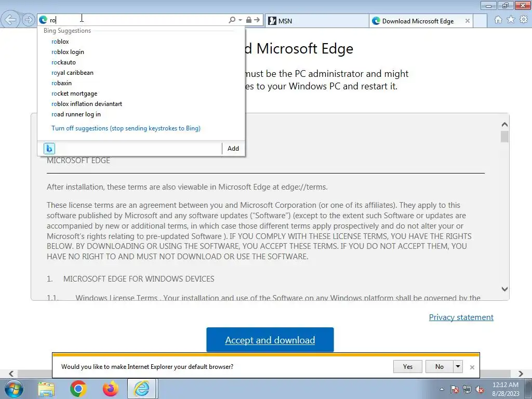The width and height of the screenshot is (532, 399).
Task: Open Favorites star icon
Action: tap(511, 20)
